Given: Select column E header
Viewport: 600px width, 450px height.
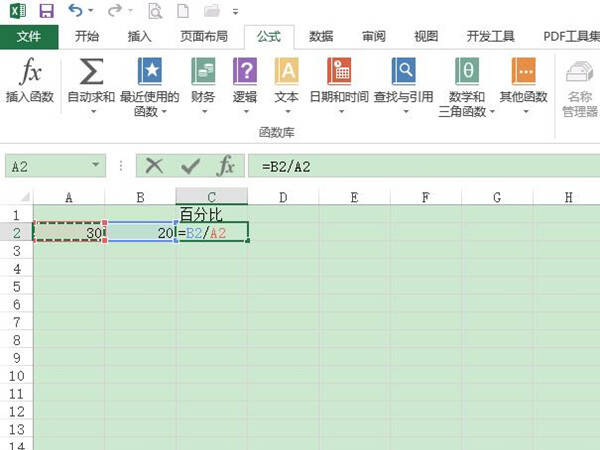Looking at the screenshot, I should [x=354, y=197].
